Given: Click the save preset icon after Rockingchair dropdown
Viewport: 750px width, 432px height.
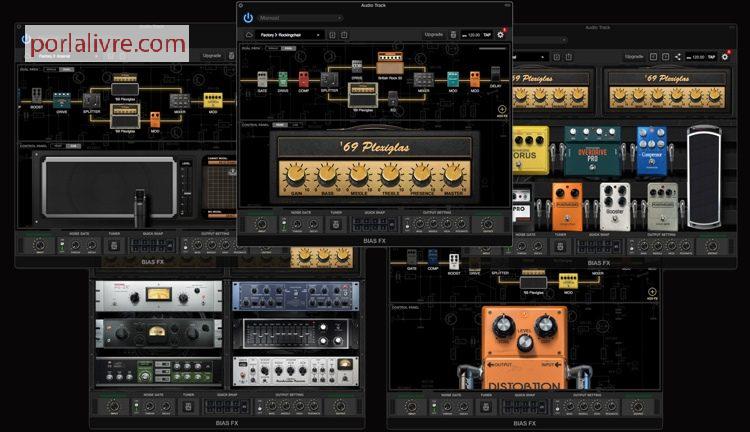Looking at the screenshot, I should click(x=332, y=35).
